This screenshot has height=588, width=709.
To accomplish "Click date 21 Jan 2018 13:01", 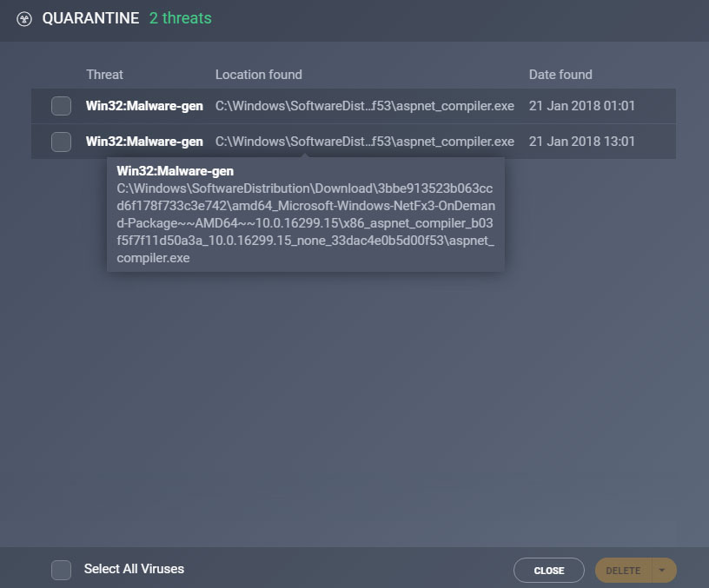I will tap(582, 142).
